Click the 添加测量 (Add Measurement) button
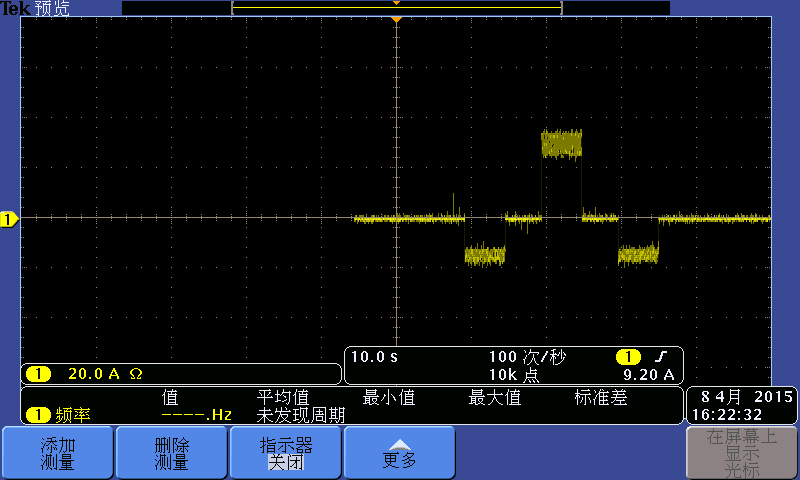Screen dimensions: 800x480 pyautogui.click(x=57, y=453)
